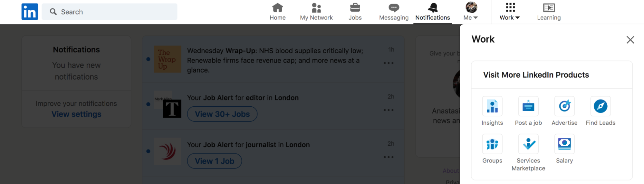Open options for the Wrap-Up notification
644x184 pixels.
pyautogui.click(x=389, y=63)
